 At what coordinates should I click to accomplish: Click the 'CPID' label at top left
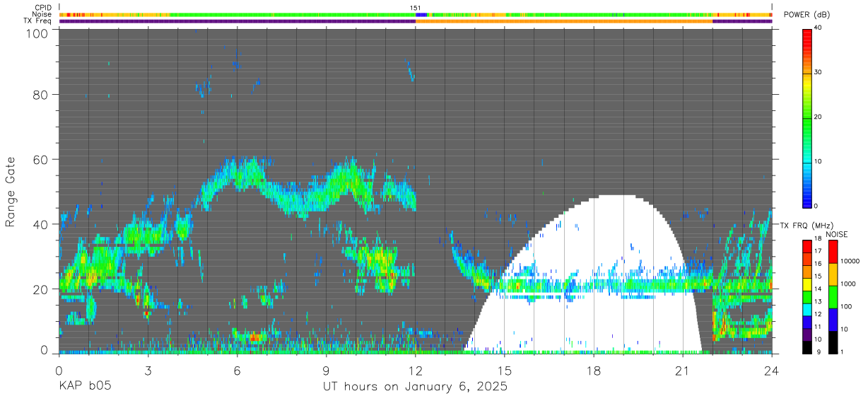click(x=43, y=8)
